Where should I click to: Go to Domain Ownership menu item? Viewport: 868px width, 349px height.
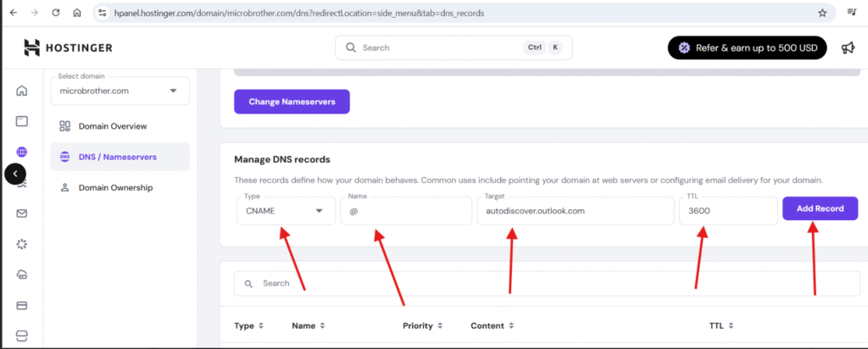point(115,187)
